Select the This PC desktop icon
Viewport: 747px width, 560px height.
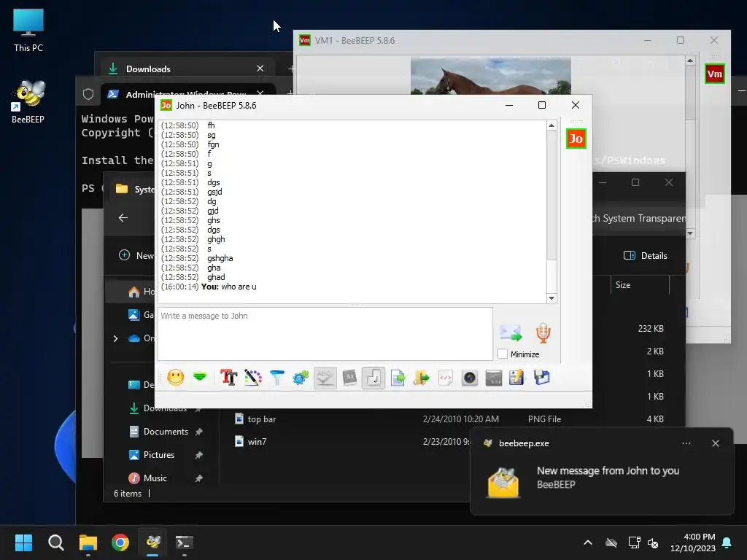(x=28, y=31)
